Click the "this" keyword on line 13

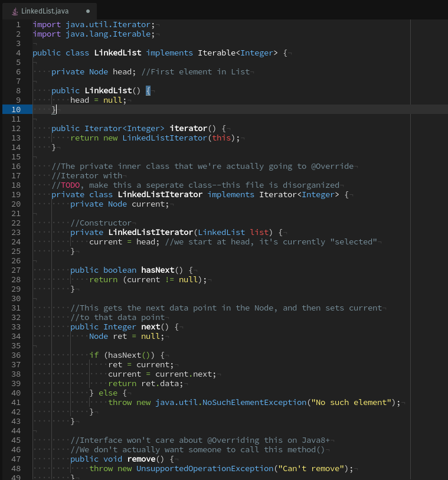(221, 138)
